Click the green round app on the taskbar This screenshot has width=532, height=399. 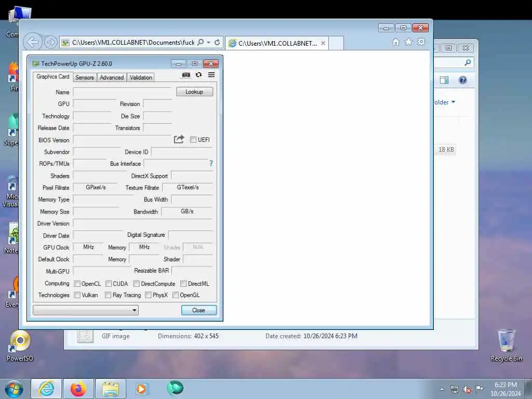point(175,388)
